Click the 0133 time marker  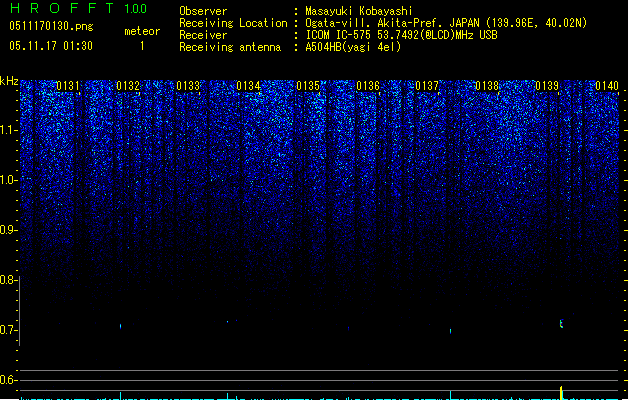coord(188,86)
